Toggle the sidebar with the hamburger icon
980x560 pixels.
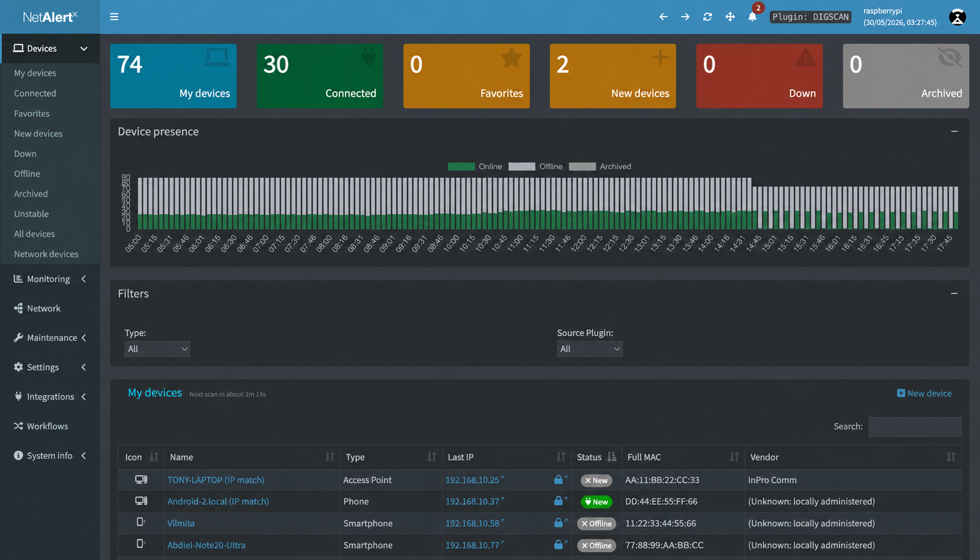tap(114, 17)
